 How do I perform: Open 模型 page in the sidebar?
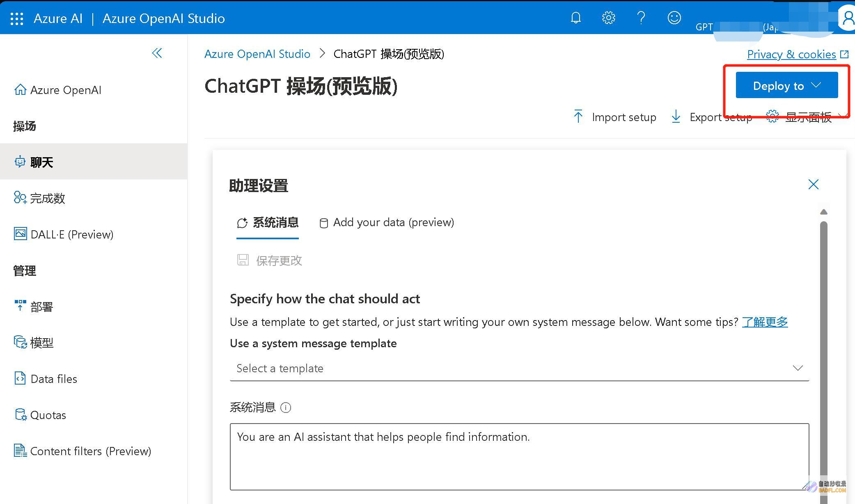(94, 342)
